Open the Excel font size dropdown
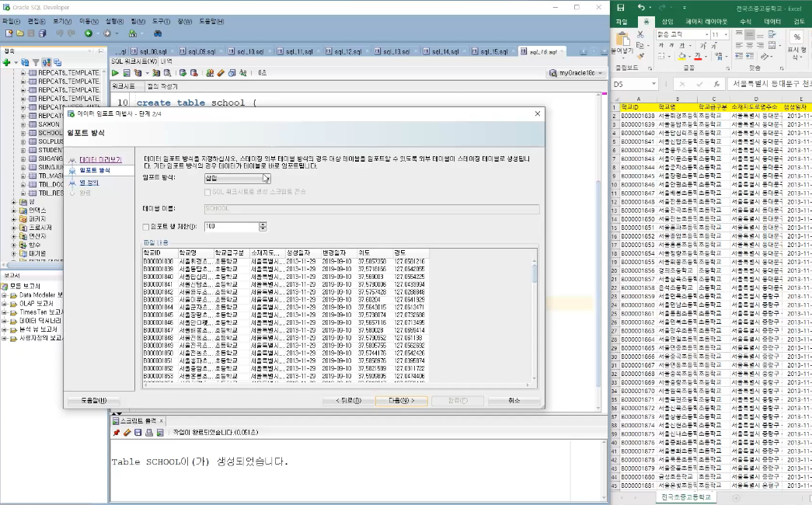This screenshot has height=505, width=812. (726, 34)
